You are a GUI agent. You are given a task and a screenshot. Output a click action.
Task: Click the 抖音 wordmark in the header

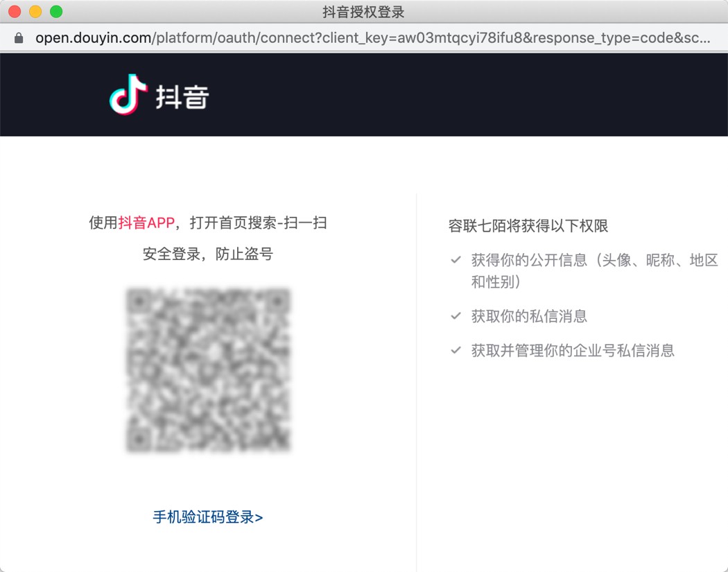(x=182, y=97)
